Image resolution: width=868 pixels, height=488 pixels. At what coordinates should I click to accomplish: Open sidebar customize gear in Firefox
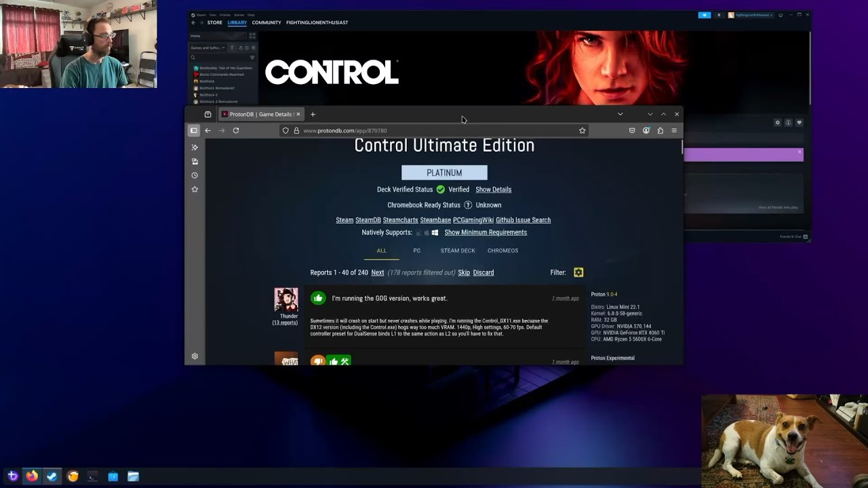click(195, 356)
